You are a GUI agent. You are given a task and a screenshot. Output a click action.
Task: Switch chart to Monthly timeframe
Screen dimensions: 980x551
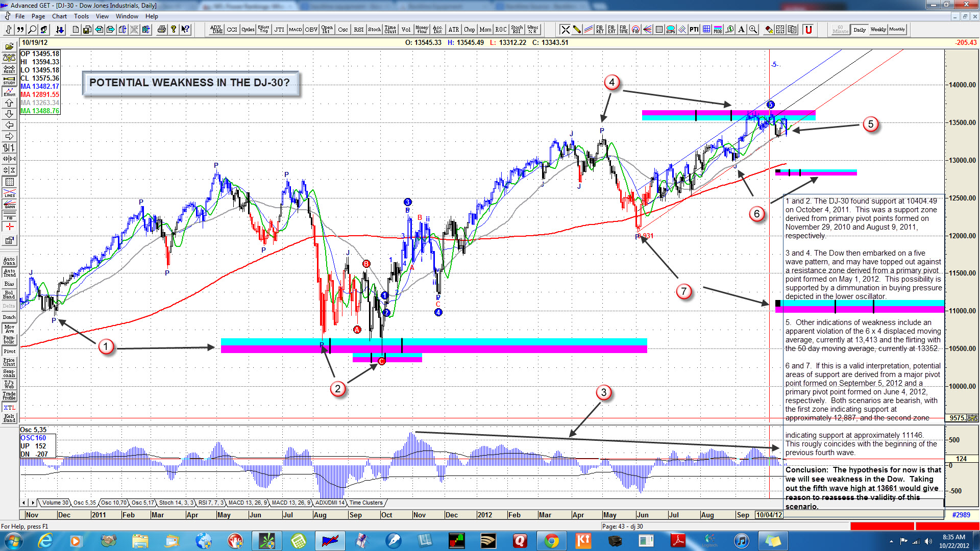pyautogui.click(x=897, y=30)
